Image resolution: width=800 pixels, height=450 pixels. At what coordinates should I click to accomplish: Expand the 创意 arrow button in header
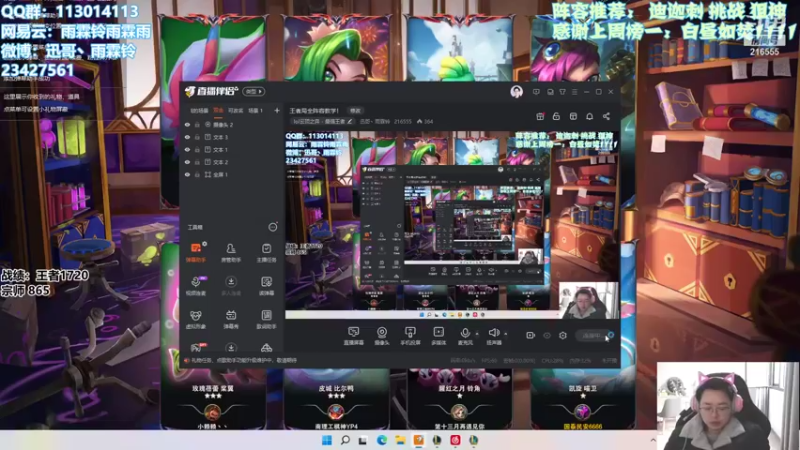254,91
